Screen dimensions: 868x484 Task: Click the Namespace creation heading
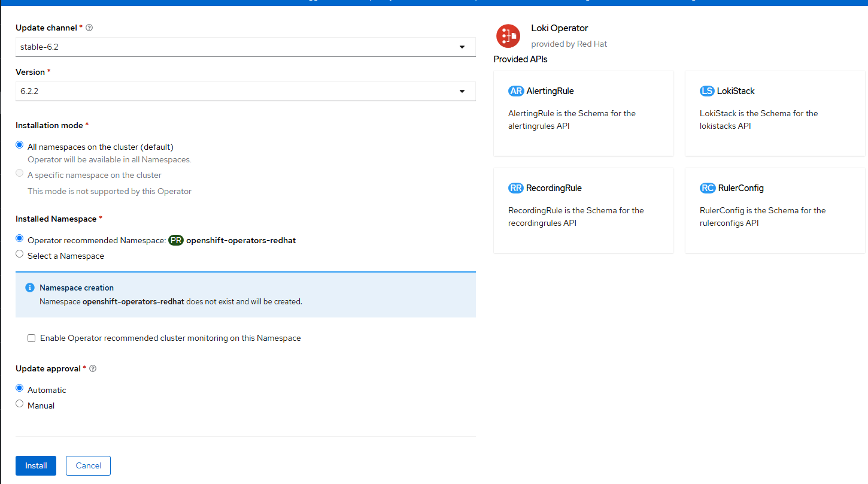pyautogui.click(x=77, y=288)
